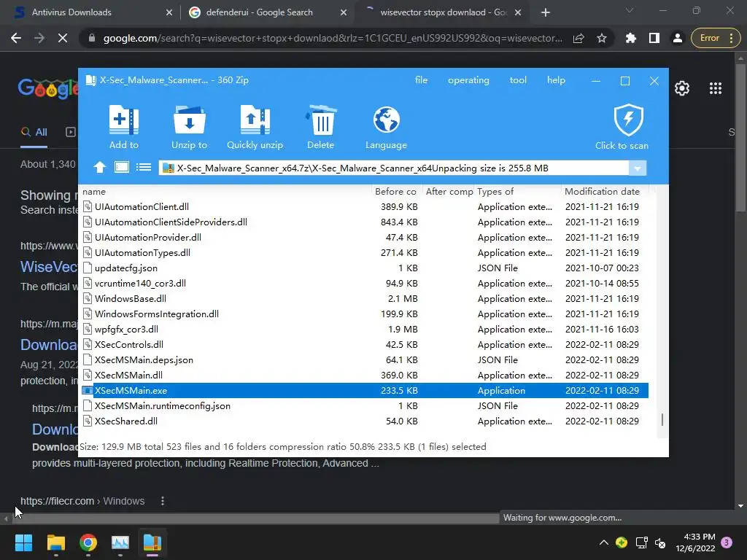This screenshot has width=747, height=560.
Task: Expand the archive path dropdown arrow
Action: tap(638, 168)
